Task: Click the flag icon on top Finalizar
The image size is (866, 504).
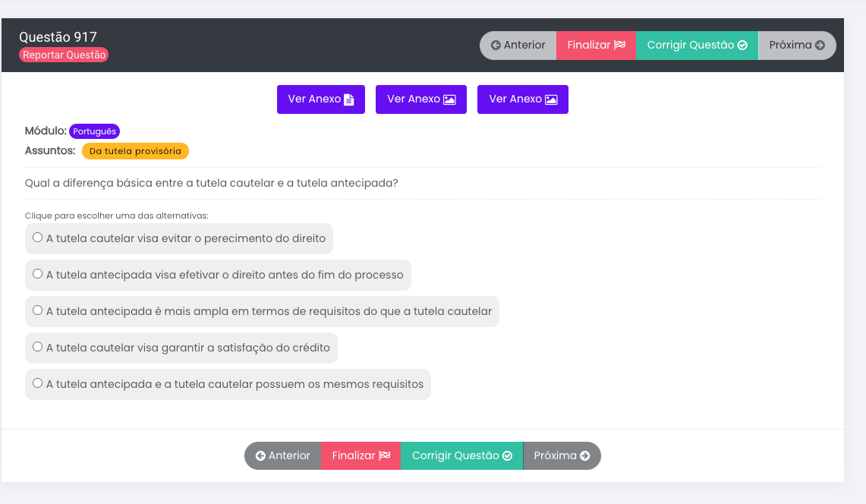Action: point(619,46)
